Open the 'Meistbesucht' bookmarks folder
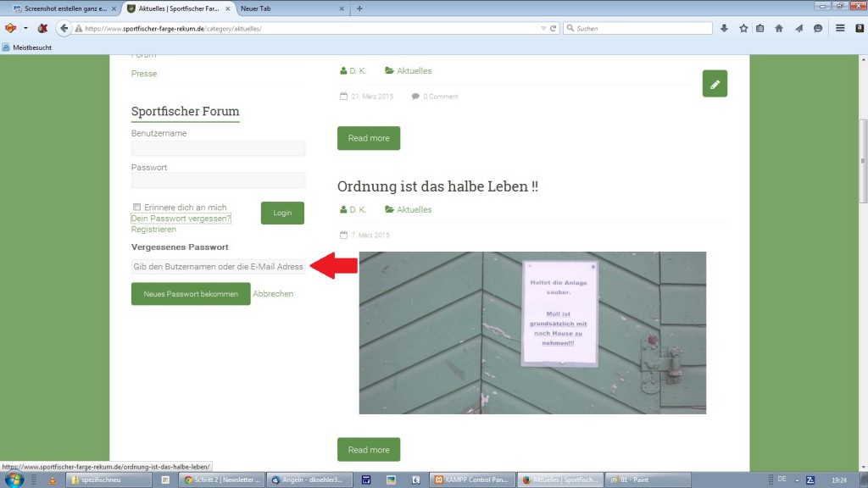 (x=26, y=47)
